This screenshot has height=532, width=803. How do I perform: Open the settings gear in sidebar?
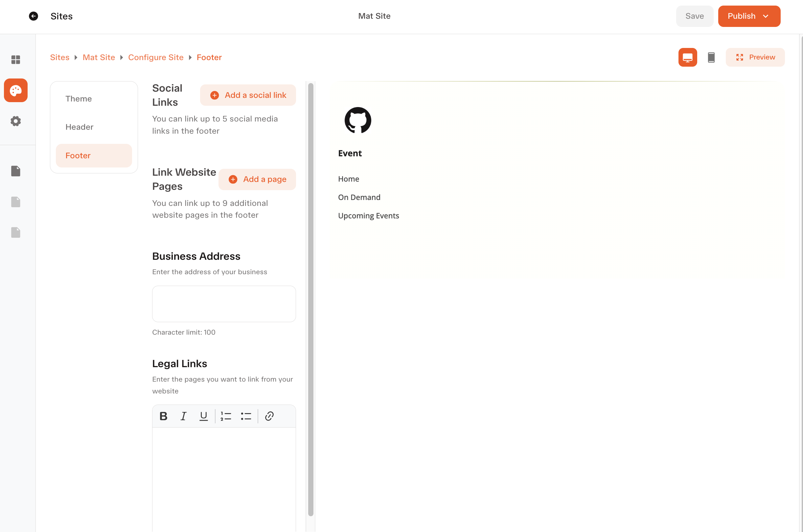click(16, 121)
